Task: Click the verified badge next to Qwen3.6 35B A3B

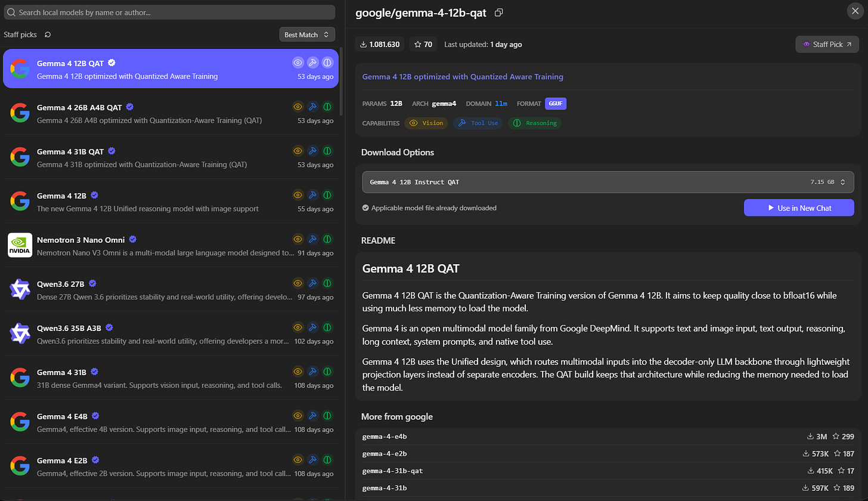Action: point(110,327)
